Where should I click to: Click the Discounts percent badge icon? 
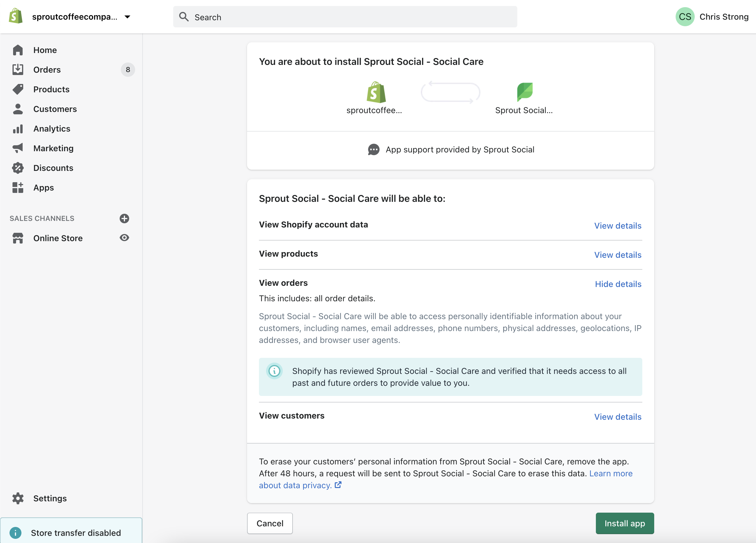tap(18, 168)
